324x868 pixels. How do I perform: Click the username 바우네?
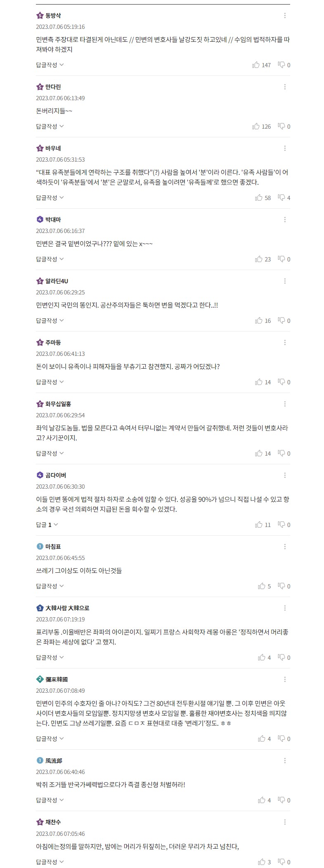tap(53, 148)
